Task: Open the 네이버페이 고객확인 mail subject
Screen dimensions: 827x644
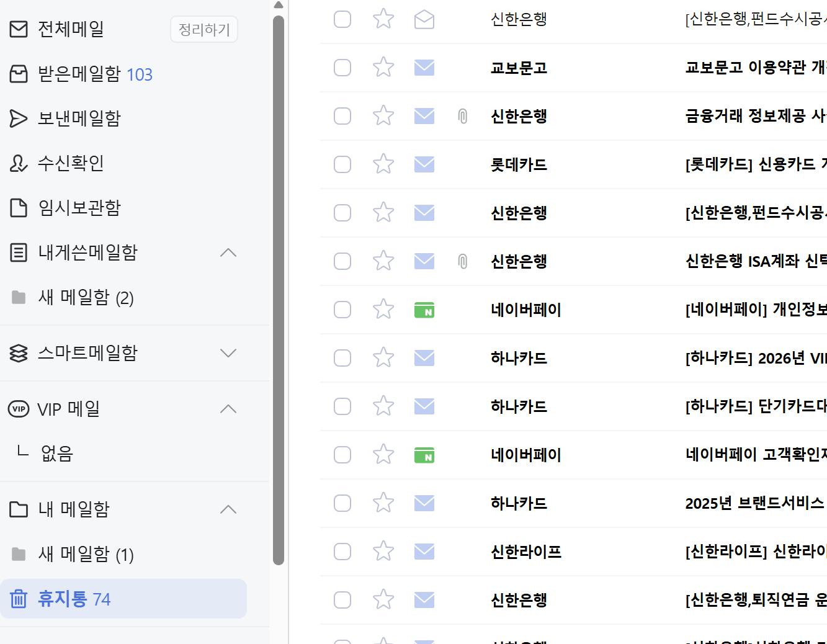Action: coord(756,455)
